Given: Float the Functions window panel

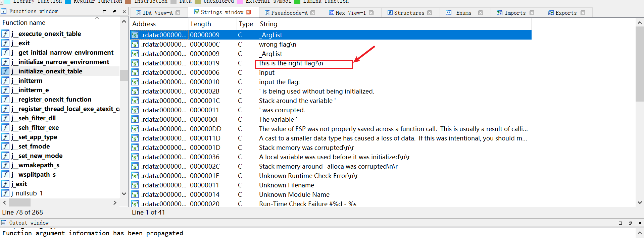Looking at the screenshot, I should click(x=114, y=11).
